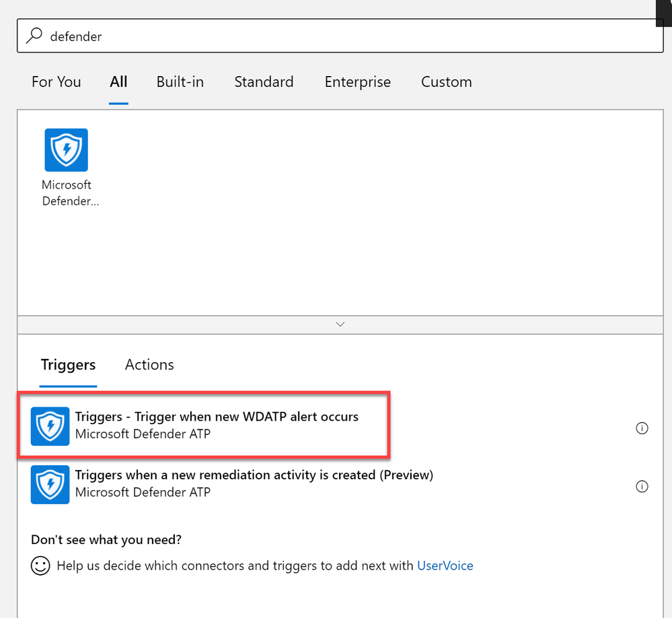Viewport: 672px width, 618px height.
Task: Show info for the remediation activity trigger
Action: [x=642, y=486]
